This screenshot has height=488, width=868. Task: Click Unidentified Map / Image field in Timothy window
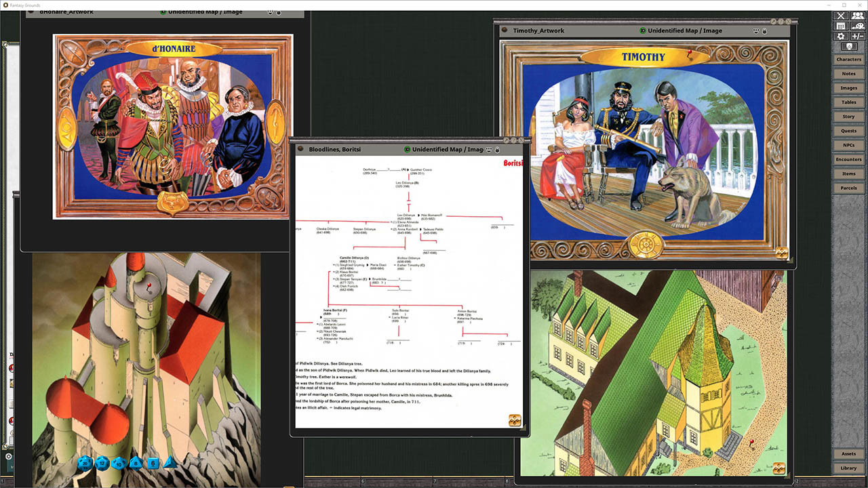click(x=685, y=30)
